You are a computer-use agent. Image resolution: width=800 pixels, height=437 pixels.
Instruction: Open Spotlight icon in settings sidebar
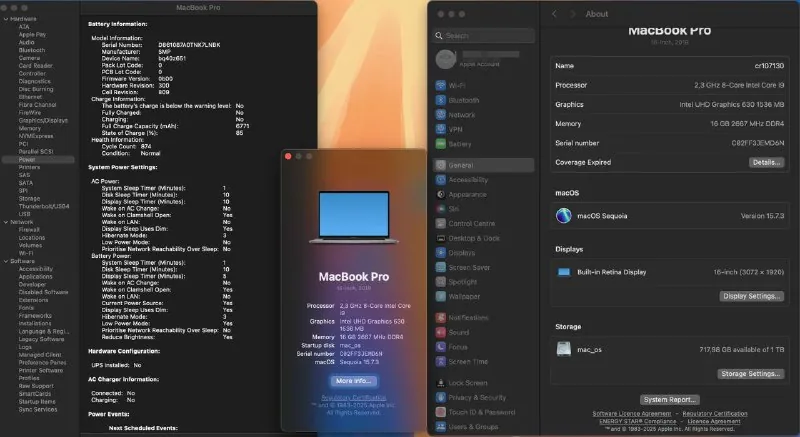tap(441, 281)
